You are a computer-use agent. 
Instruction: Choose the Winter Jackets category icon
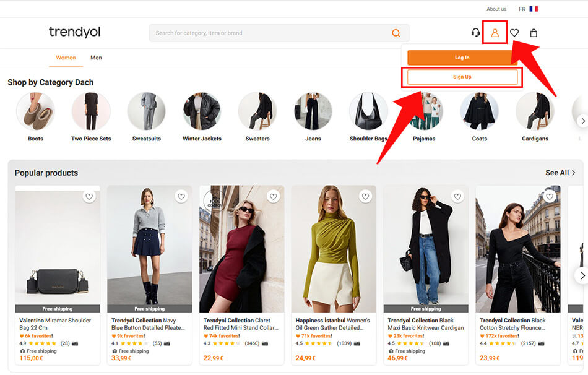click(202, 111)
